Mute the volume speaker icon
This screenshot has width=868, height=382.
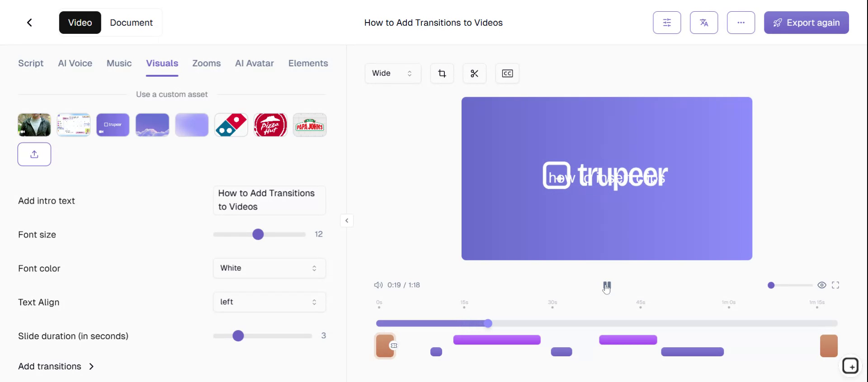(378, 285)
